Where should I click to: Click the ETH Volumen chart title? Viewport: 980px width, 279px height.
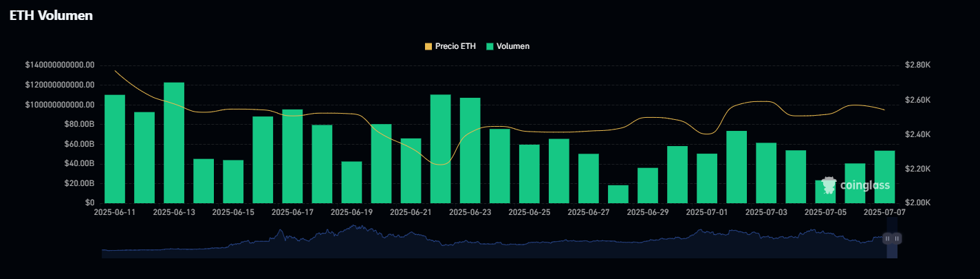[x=51, y=15]
